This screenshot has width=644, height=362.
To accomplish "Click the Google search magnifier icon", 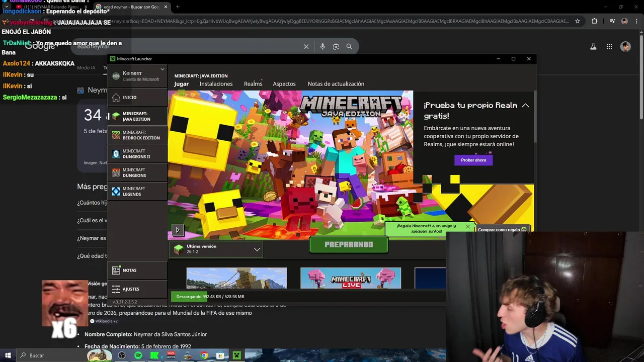I will click(349, 46).
